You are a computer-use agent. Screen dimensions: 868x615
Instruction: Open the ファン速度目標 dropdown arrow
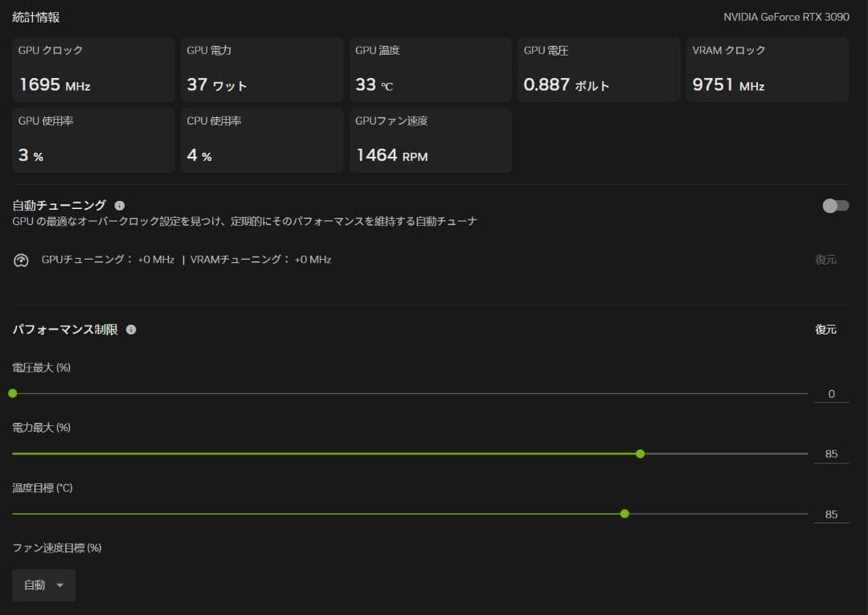click(59, 585)
